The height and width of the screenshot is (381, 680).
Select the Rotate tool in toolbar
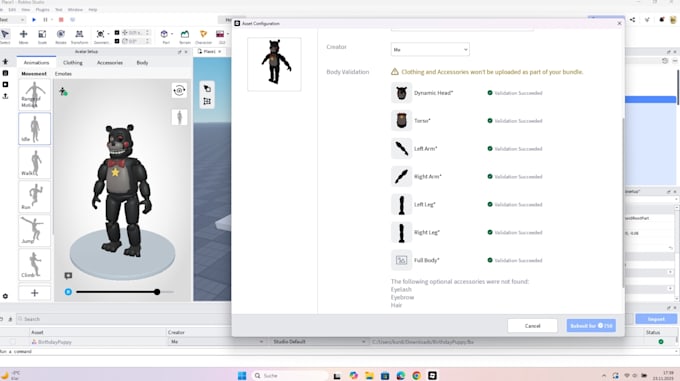(61, 36)
